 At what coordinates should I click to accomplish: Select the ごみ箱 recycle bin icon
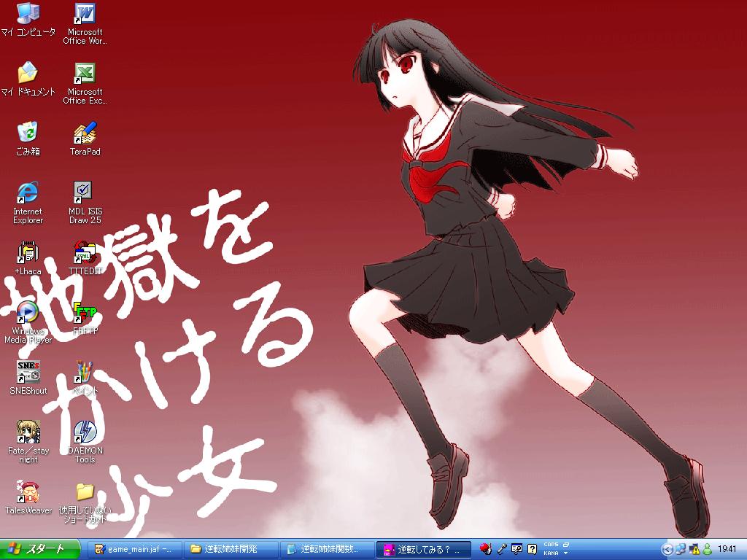click(x=28, y=139)
